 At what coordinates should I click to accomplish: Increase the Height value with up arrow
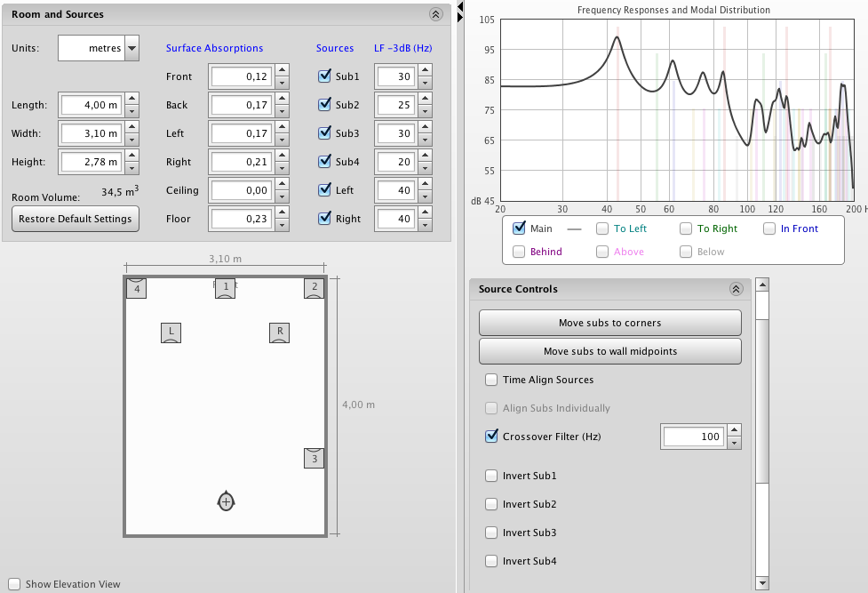[131, 156]
